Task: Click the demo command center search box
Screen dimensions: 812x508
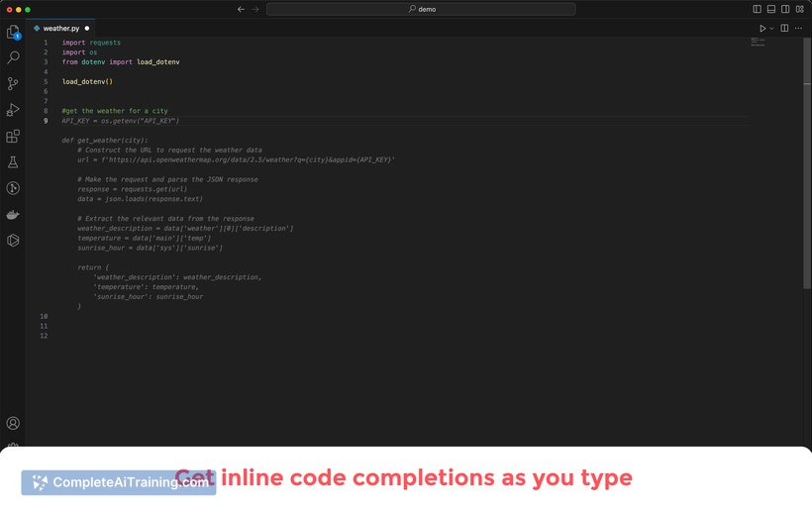Action: (421, 9)
